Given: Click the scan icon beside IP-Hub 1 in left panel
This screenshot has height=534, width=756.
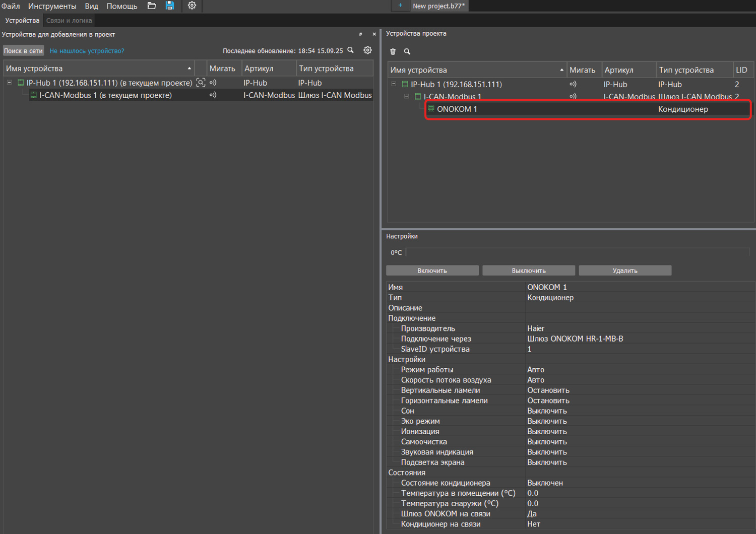Looking at the screenshot, I should (x=201, y=83).
